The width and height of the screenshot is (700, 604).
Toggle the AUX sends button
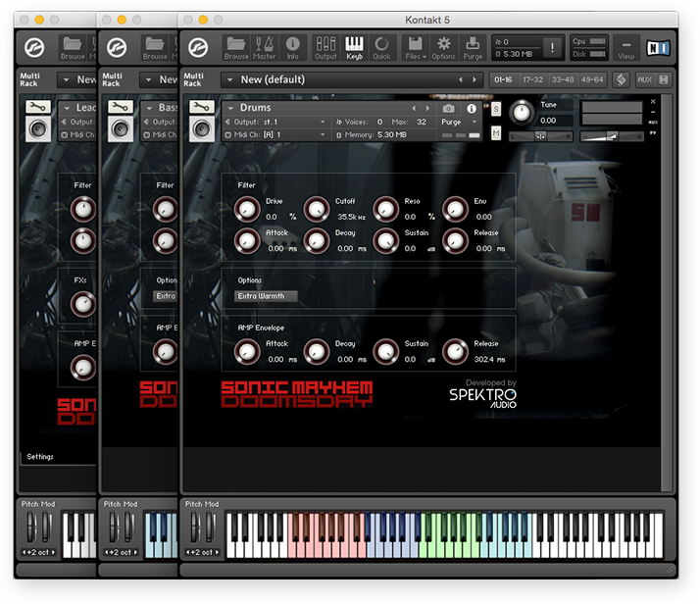click(x=644, y=79)
